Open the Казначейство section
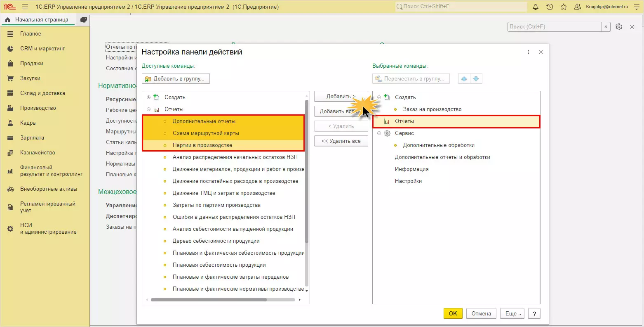This screenshot has height=327, width=644. pyautogui.click(x=38, y=153)
